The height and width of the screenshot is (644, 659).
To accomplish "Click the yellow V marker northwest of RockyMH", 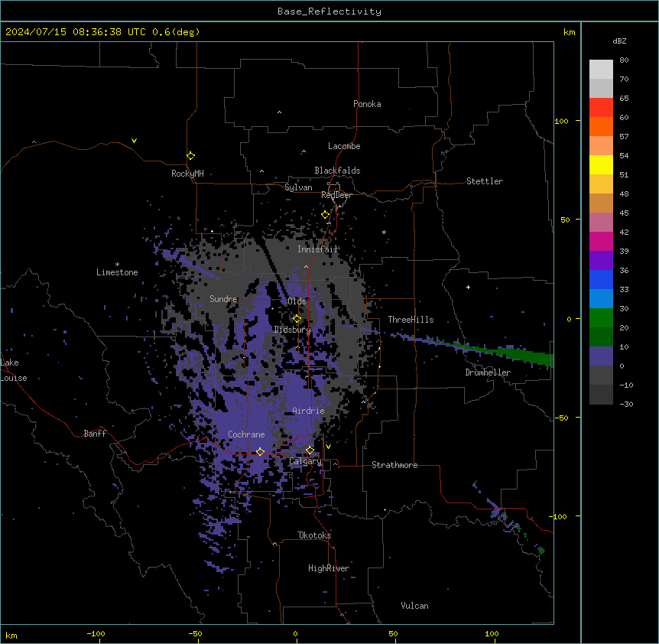I will [134, 141].
